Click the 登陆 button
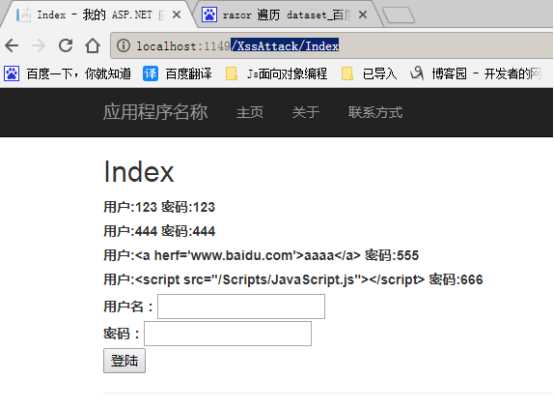The image size is (554, 409). click(x=124, y=361)
